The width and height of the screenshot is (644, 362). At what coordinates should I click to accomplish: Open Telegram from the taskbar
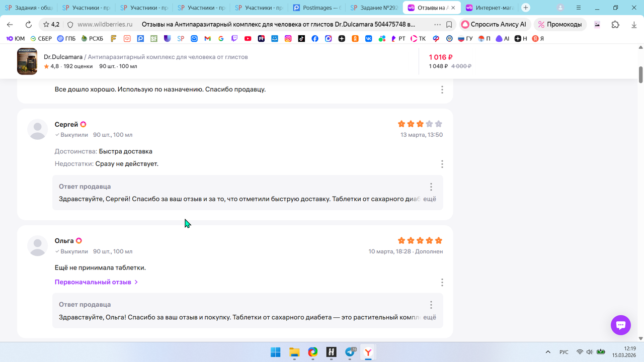click(x=350, y=352)
